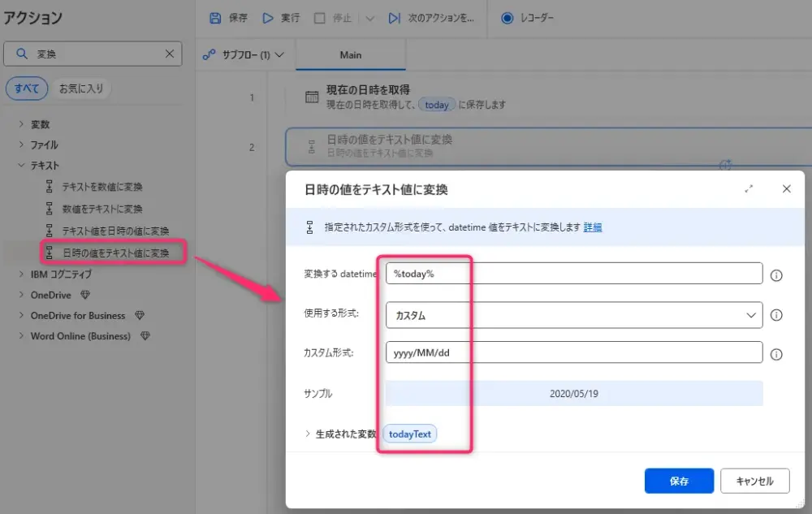Viewport: 812px width, 514px height.
Task: Select the Main tab
Action: coord(350,55)
